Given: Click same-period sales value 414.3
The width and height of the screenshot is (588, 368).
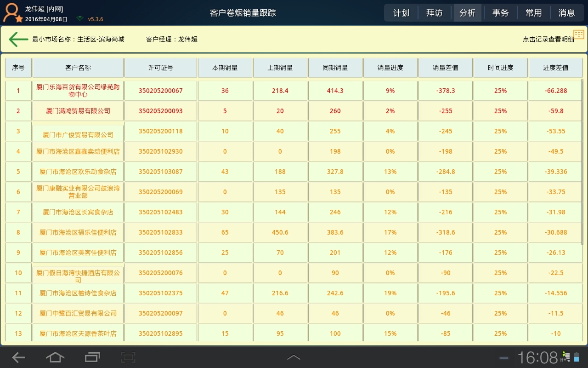Looking at the screenshot, I should (335, 91).
